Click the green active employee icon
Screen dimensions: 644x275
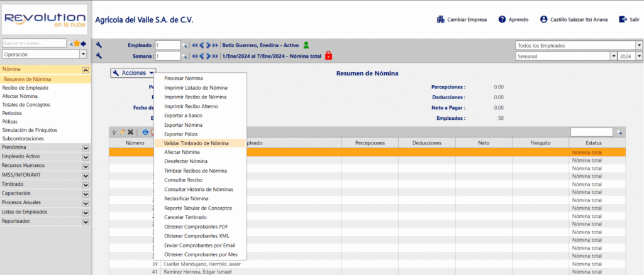306,45
